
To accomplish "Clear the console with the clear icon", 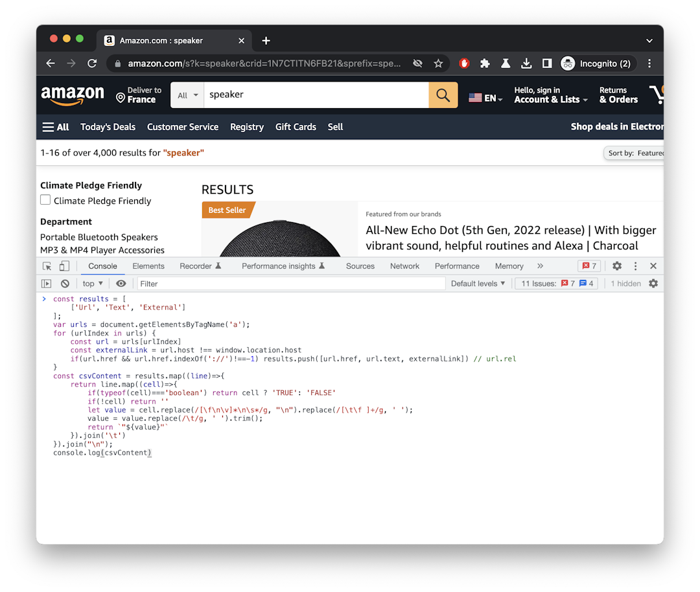I will (x=64, y=283).
